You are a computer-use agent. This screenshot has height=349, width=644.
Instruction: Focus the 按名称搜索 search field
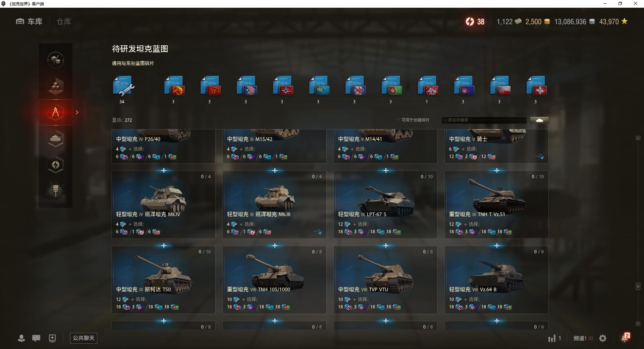coord(484,120)
